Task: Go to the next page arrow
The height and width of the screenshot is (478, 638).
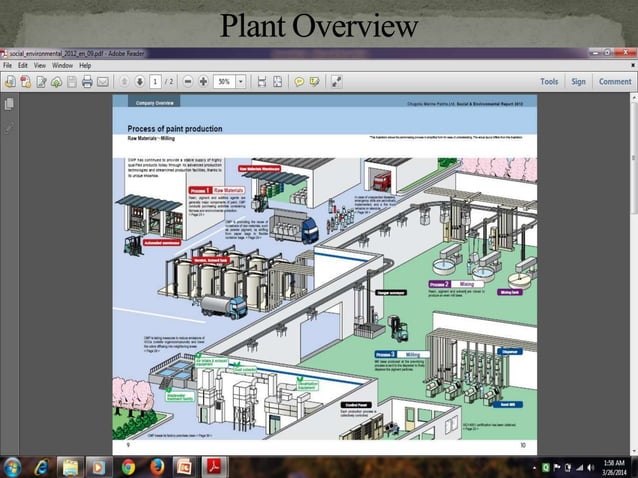Action: [139, 81]
